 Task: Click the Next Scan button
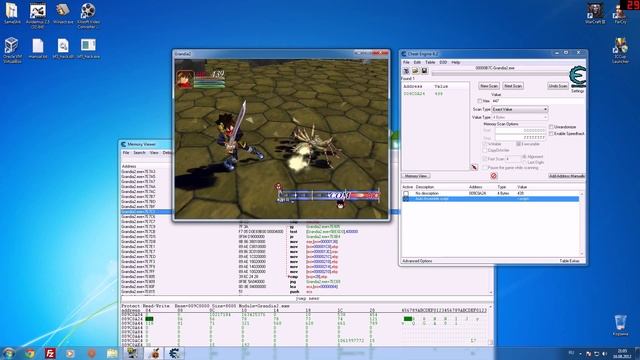[x=513, y=86]
